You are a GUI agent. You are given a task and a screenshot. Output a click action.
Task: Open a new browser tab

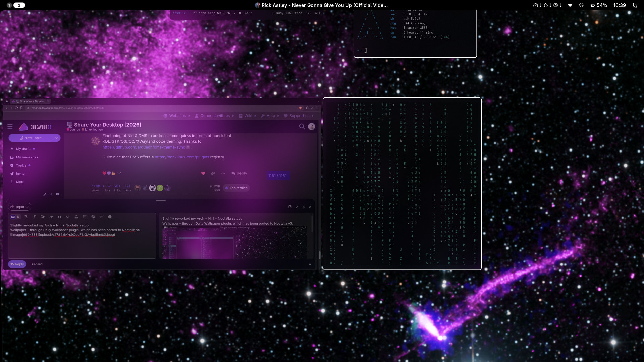click(54, 101)
